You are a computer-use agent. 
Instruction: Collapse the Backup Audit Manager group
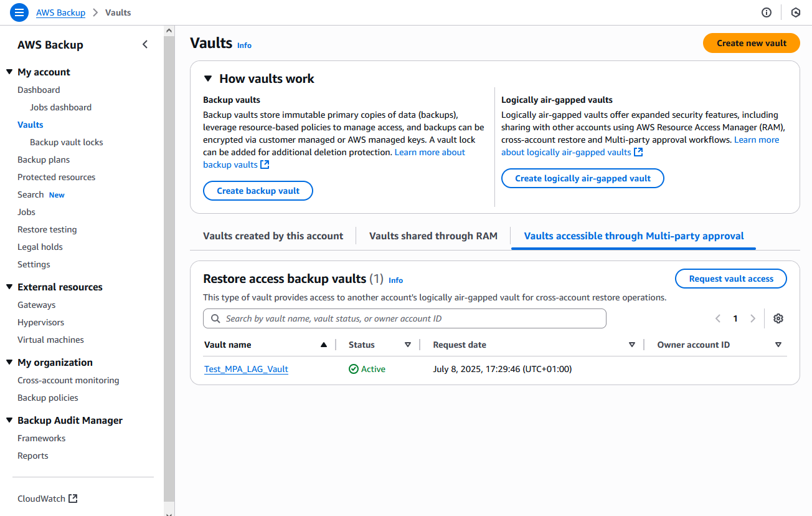coord(9,420)
